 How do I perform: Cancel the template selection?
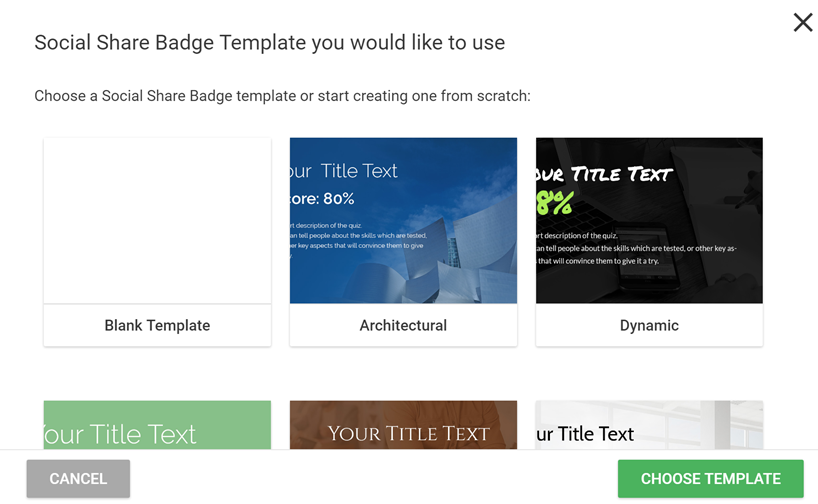(78, 478)
